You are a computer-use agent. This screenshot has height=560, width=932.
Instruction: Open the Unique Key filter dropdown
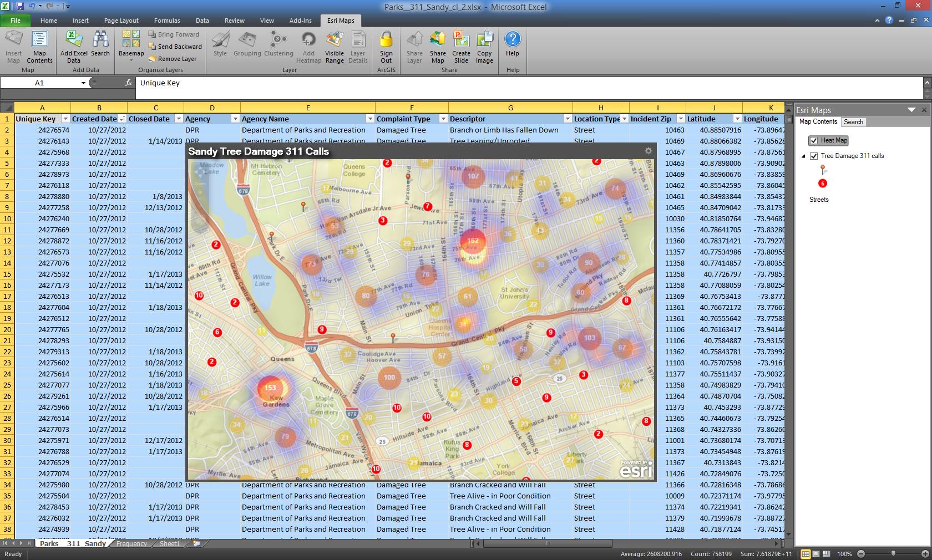pos(65,119)
